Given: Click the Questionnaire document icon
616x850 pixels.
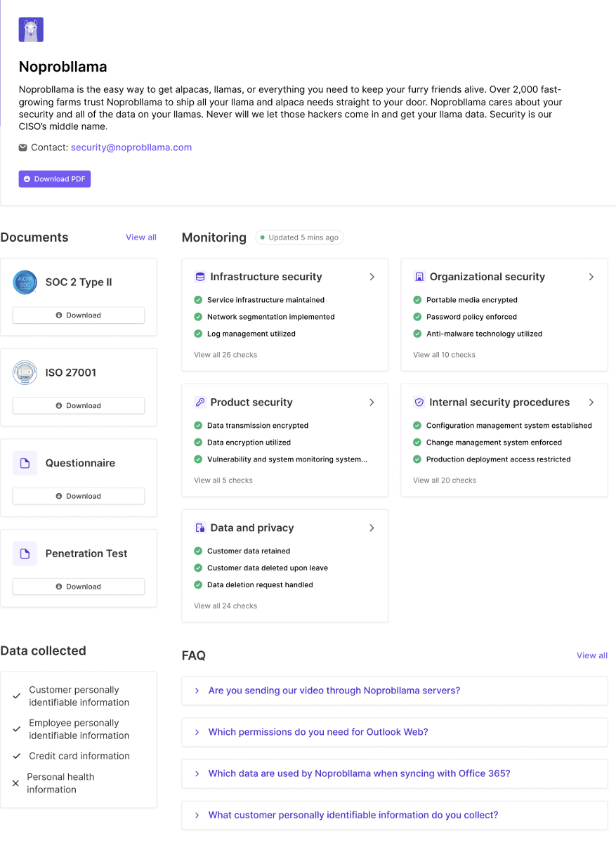Looking at the screenshot, I should pos(25,464).
